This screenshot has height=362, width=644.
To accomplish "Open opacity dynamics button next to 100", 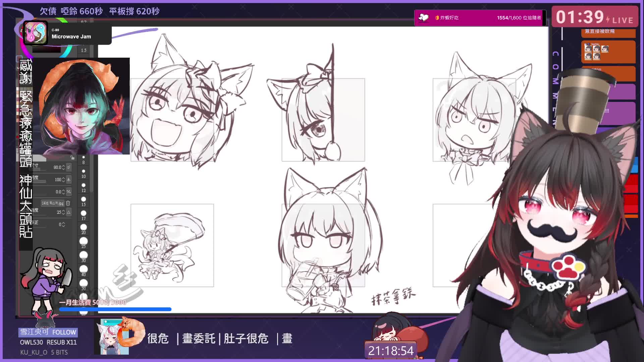I will (x=69, y=179).
